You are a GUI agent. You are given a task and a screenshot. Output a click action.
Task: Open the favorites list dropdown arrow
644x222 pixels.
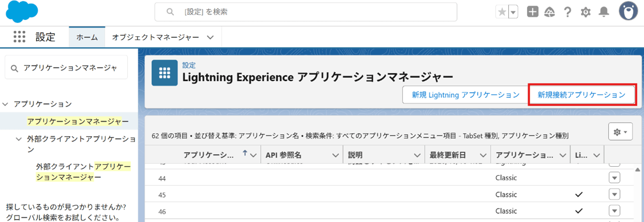[514, 12]
